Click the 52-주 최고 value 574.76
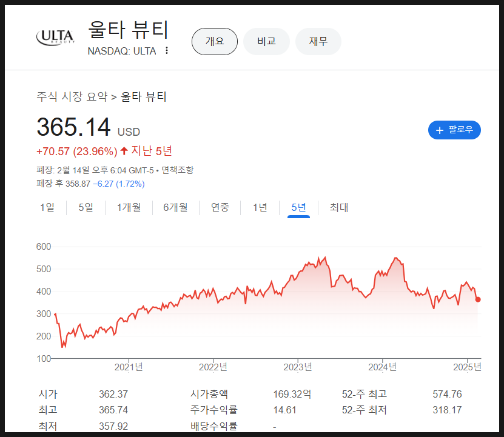Viewport: 504px width, 437px height. [x=447, y=394]
